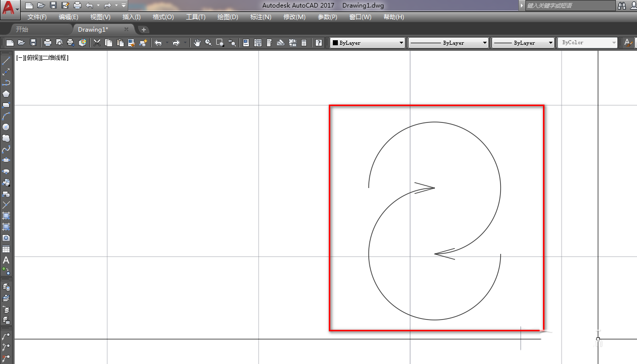Viewport: 637px width, 364px height.
Task: Select the Pan hand tool
Action: coord(197,43)
